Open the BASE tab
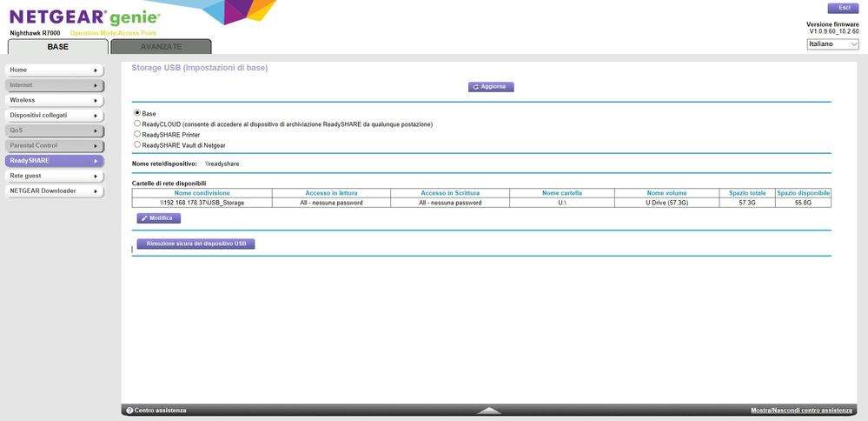The height and width of the screenshot is (421, 868). 57,47
